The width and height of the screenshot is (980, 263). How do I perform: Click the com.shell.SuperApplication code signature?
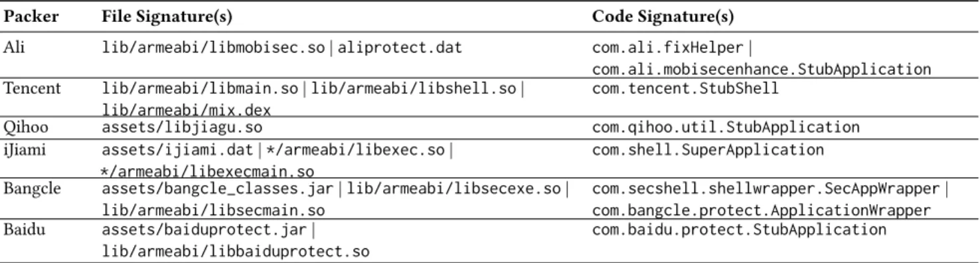[x=707, y=150]
